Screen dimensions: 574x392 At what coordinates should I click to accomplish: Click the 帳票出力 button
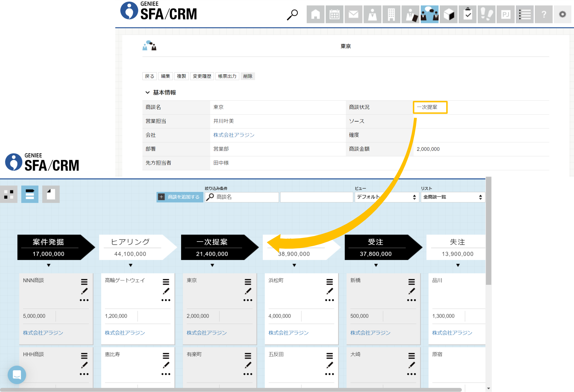227,76
